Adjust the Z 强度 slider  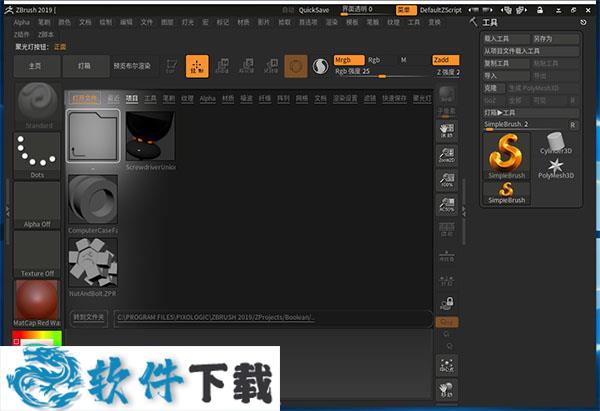448,73
